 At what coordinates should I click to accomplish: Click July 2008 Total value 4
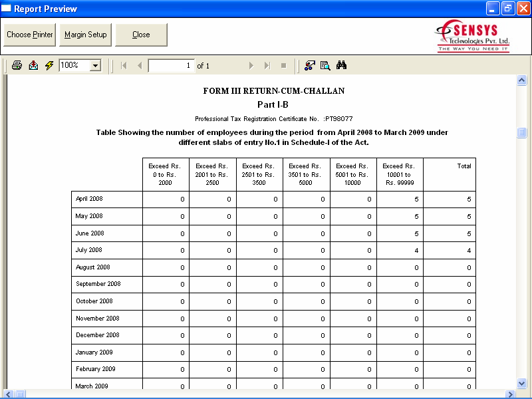coord(469,251)
